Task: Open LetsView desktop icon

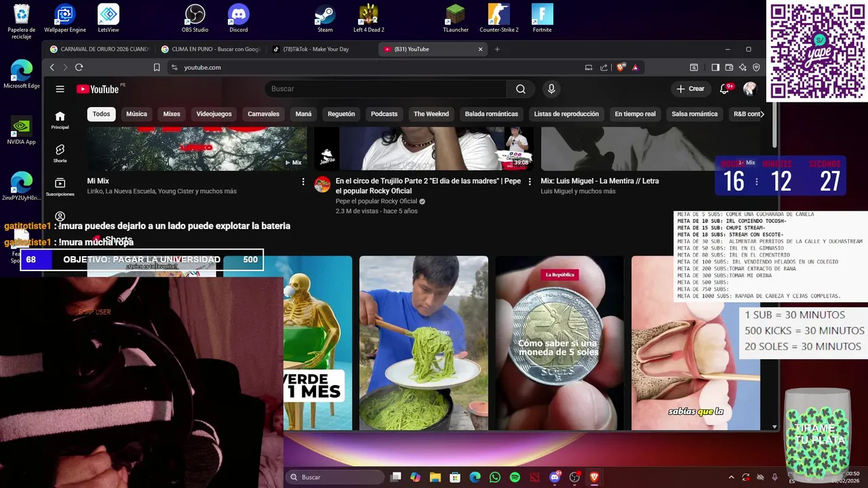Action: 108,18
